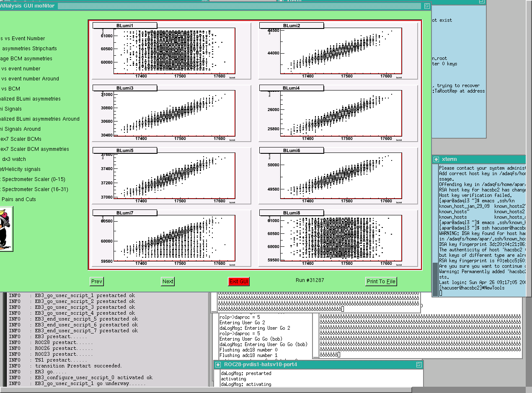This screenshot has width=532, height=393.
Task: Go to the previous page with Prev
Action: (97, 282)
